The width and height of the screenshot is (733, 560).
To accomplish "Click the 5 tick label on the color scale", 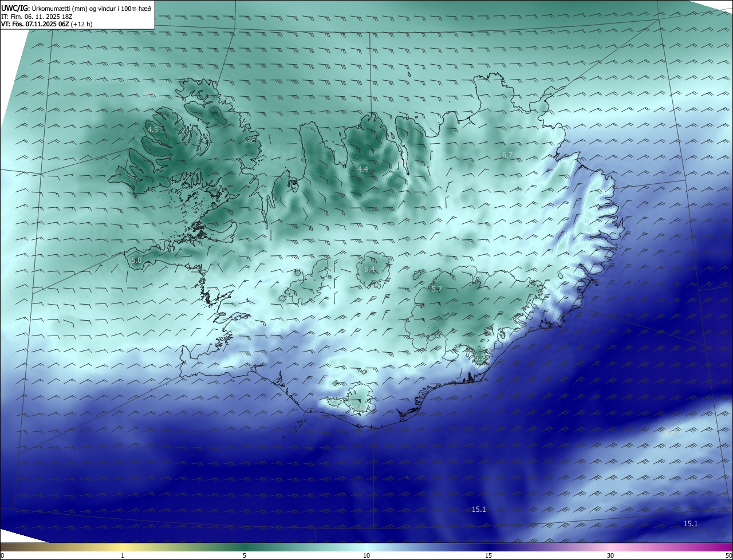I will pyautogui.click(x=245, y=555).
